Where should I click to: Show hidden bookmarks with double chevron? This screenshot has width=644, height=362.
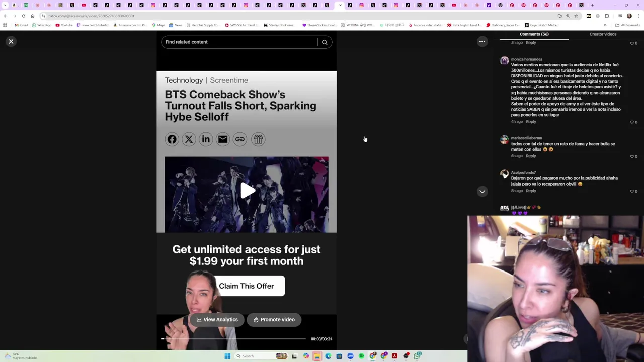click(x=605, y=25)
